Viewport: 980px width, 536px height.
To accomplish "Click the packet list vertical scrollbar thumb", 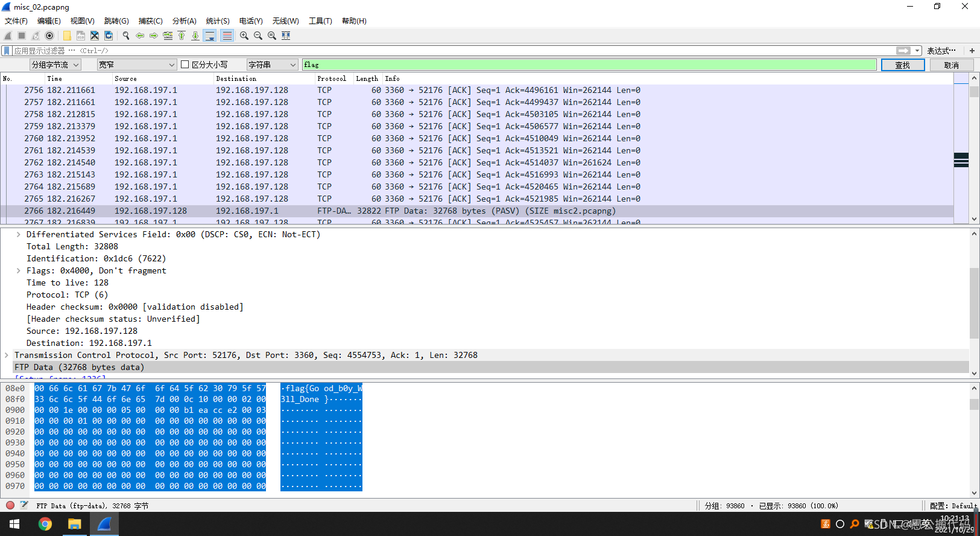I will coord(974,92).
